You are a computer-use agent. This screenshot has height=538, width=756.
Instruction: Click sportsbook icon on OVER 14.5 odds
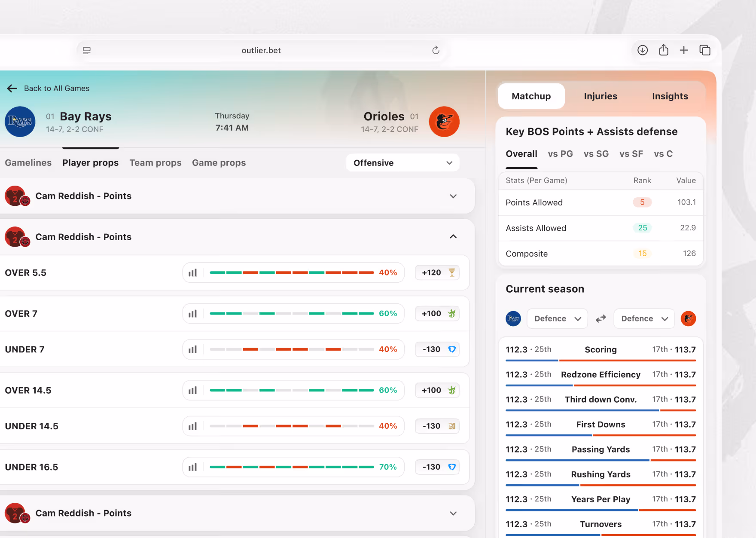[452, 390]
